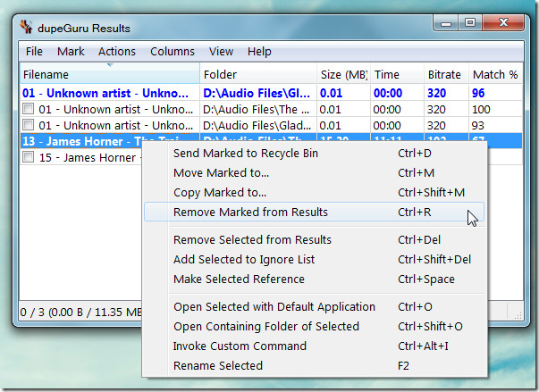Sort by the Folder column header
The height and width of the screenshot is (392, 539).
pos(258,74)
